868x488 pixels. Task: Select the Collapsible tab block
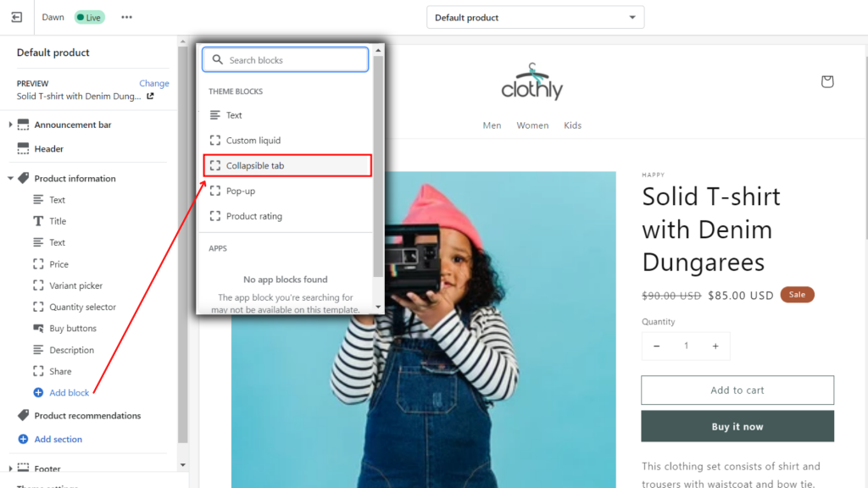[x=254, y=165]
